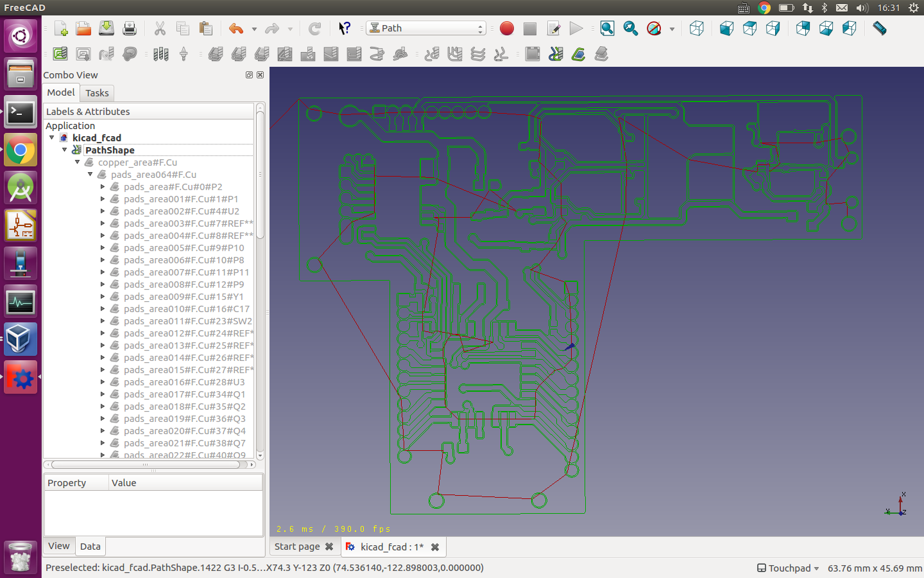
Task: Open the draw style dropdown arrow
Action: coord(672,29)
